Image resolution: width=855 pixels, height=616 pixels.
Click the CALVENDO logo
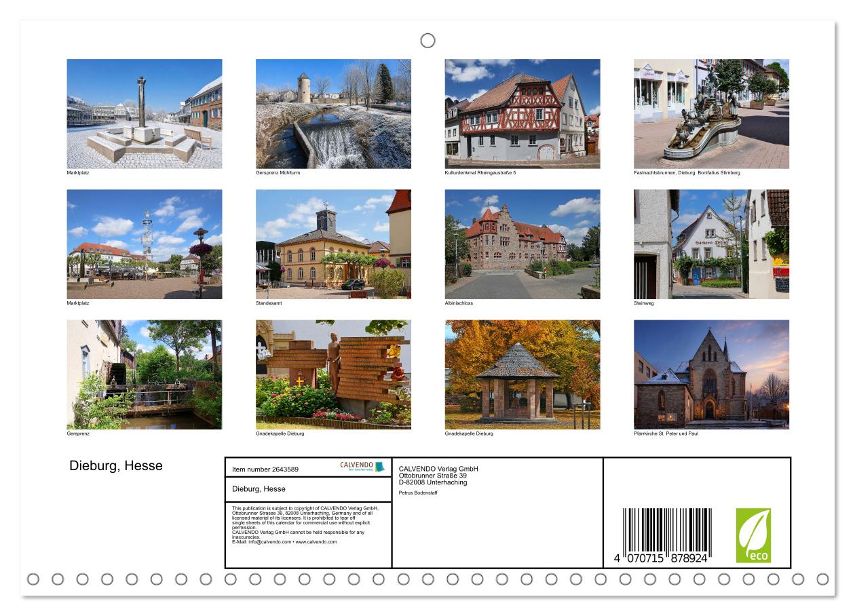click(x=362, y=467)
